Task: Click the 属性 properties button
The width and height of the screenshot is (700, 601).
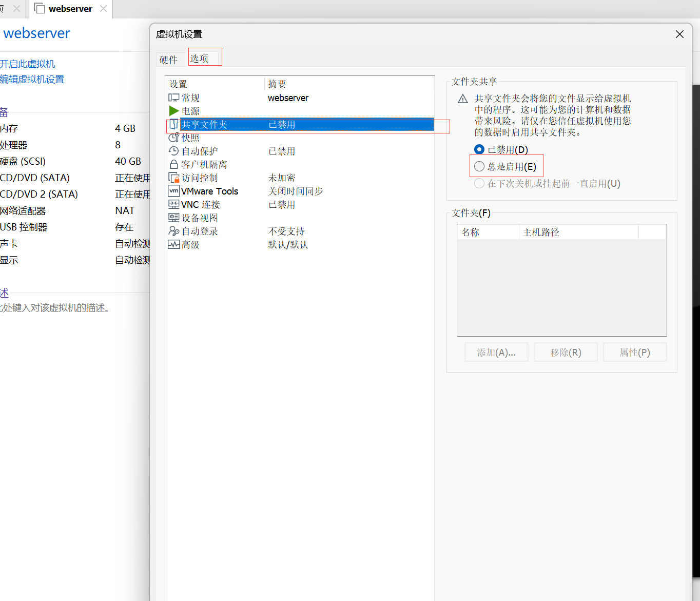Action: [x=635, y=352]
